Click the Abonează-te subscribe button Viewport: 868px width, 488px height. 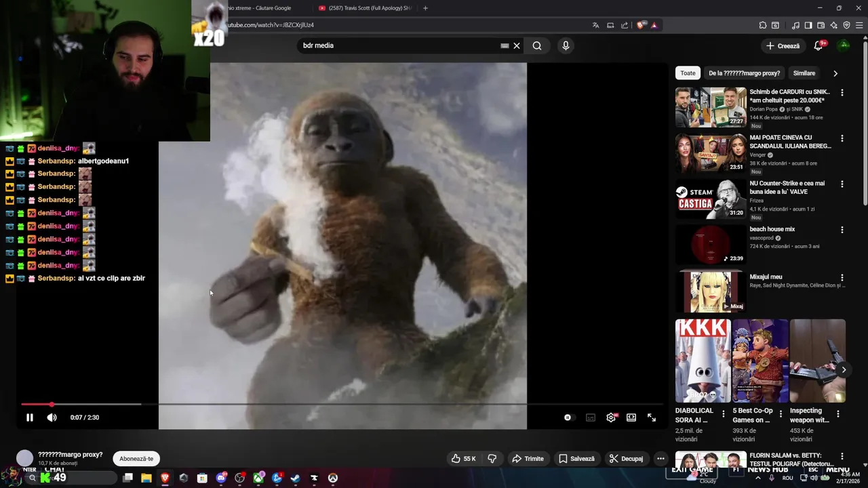[136, 459]
